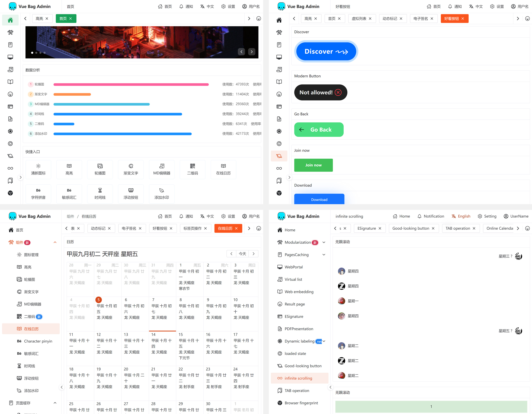Click the 通知 bell in calendar window
The height and width of the screenshot is (414, 532).
point(181,216)
